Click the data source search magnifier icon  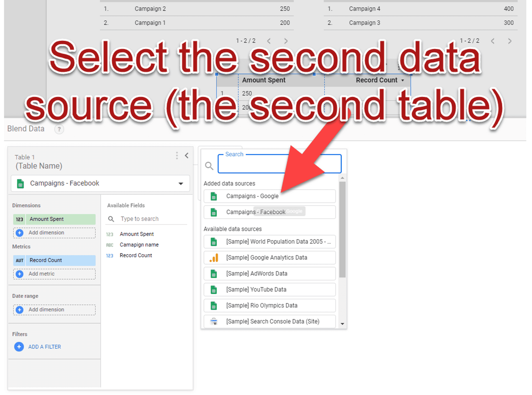[x=209, y=166]
